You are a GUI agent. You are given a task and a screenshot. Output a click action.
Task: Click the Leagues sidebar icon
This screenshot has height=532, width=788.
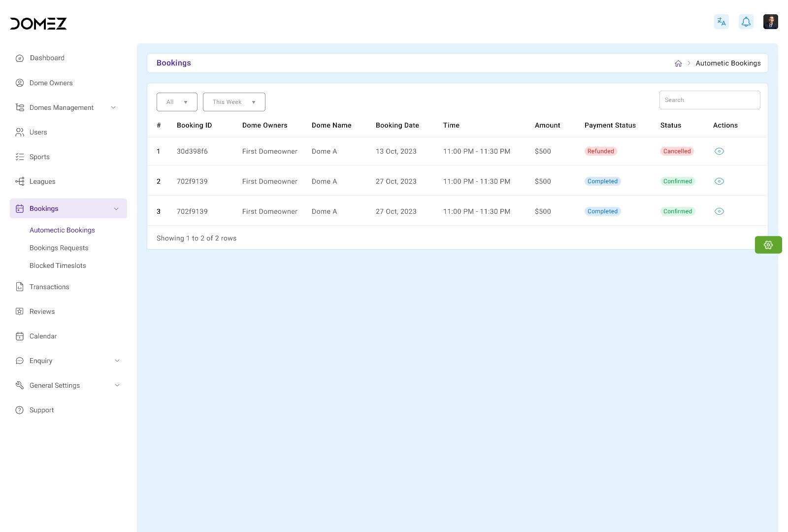click(20, 181)
